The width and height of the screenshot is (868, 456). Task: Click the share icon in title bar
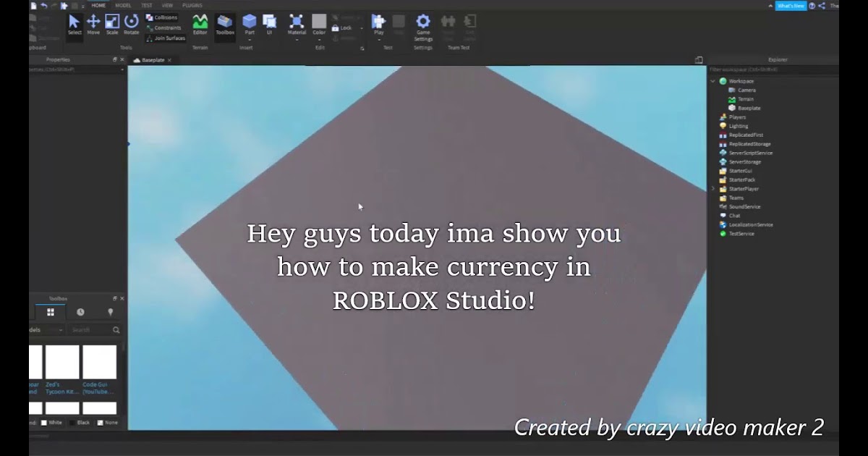(822, 5)
